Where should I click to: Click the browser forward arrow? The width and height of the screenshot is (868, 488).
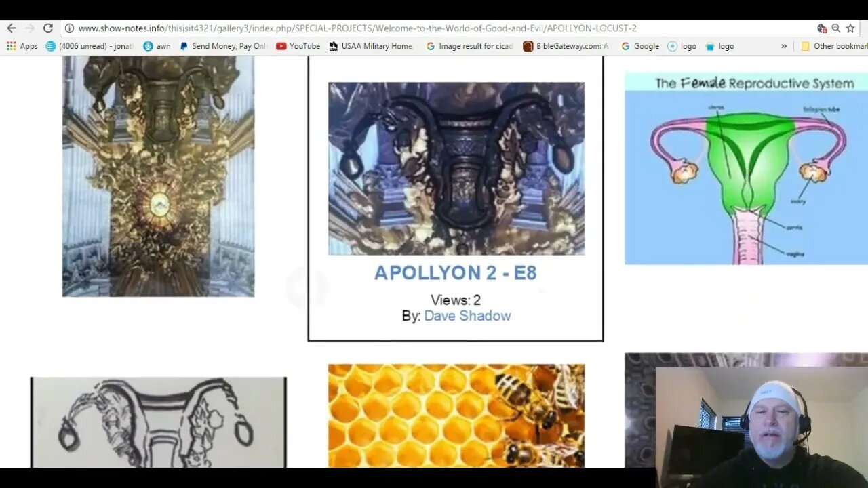pyautogui.click(x=30, y=28)
